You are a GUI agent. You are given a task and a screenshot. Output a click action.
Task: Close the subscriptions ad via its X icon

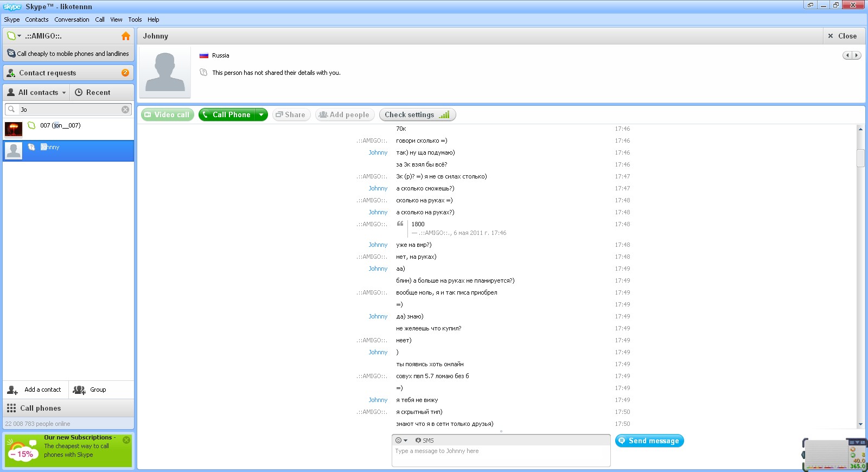[x=126, y=440]
